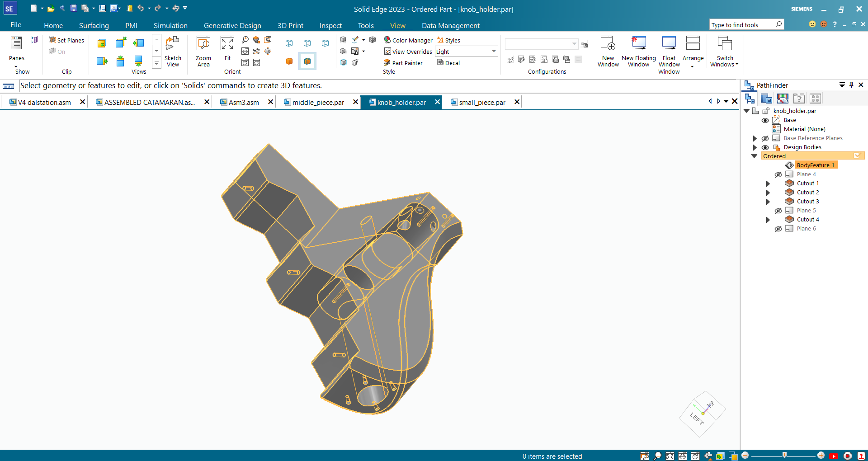Switch to the middle_piece.par document tab

coord(318,102)
